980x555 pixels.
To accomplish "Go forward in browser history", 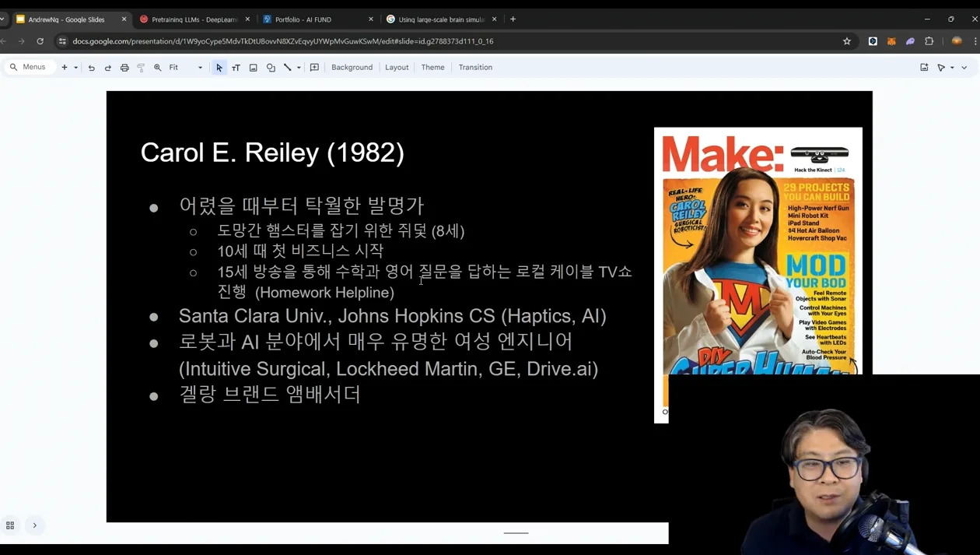I will pyautogui.click(x=21, y=41).
